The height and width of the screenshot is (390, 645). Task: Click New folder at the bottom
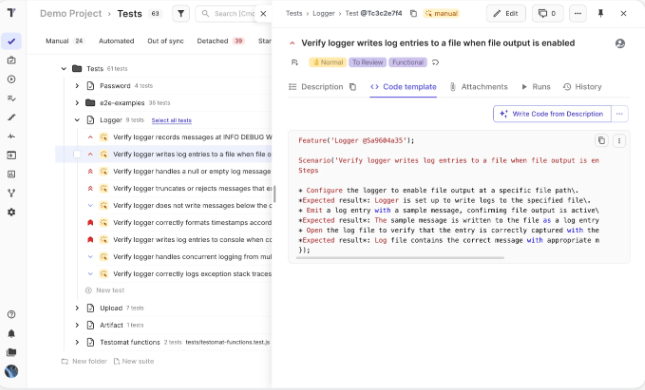[84, 361]
